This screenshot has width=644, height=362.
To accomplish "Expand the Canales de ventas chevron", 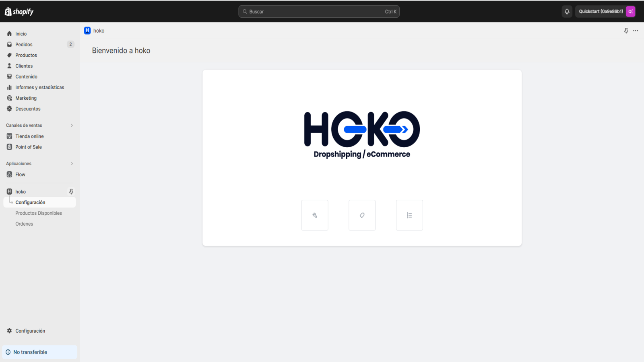I will click(x=72, y=125).
